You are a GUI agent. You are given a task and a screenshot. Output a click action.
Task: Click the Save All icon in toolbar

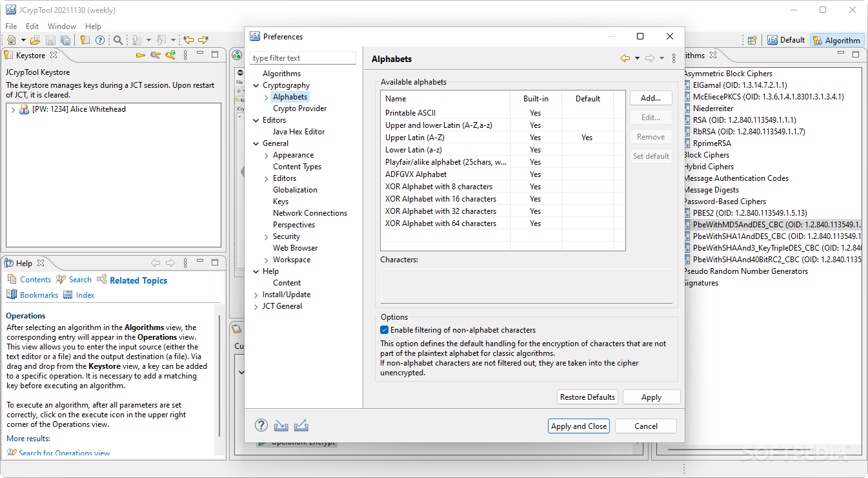[65, 40]
